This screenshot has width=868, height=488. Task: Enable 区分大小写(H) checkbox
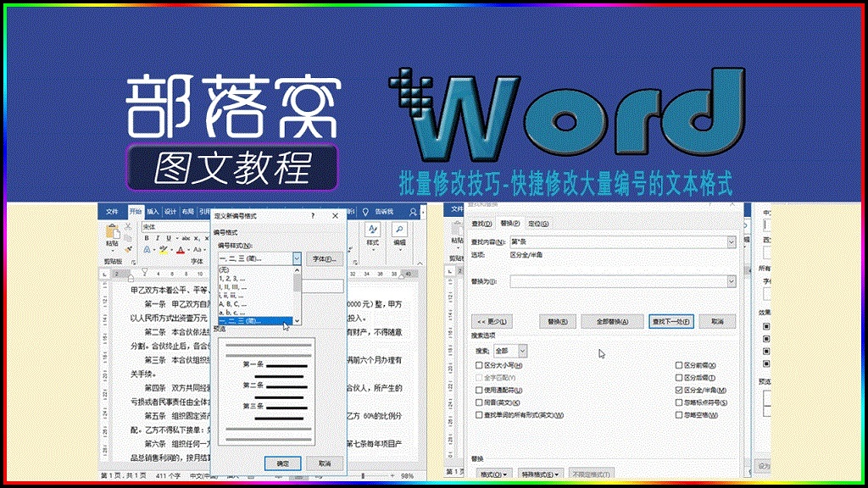tap(479, 365)
